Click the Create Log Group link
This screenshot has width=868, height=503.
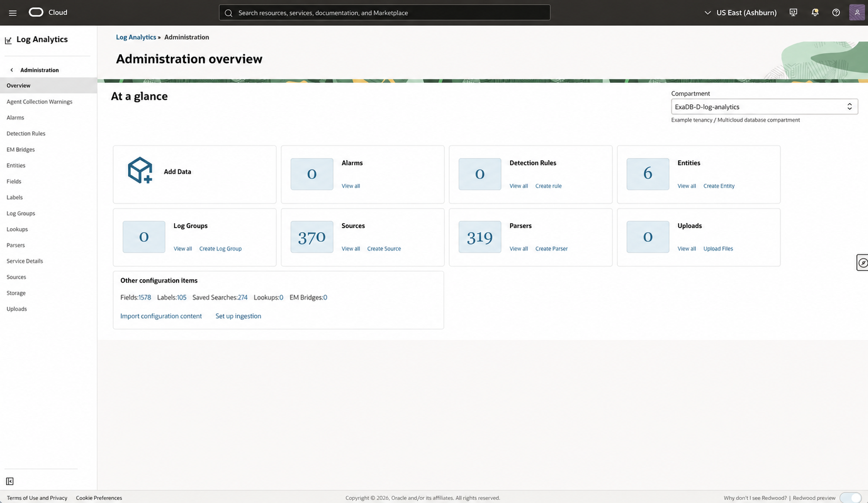(220, 249)
